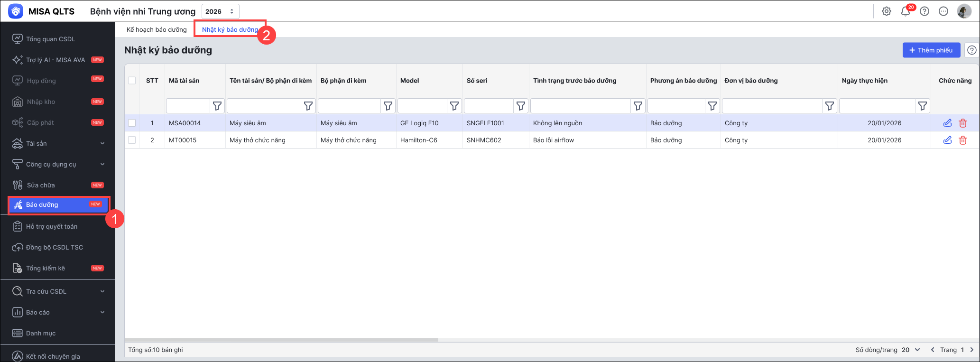980x362 pixels.
Task: Check the box for row MSA00014
Action: (132, 123)
